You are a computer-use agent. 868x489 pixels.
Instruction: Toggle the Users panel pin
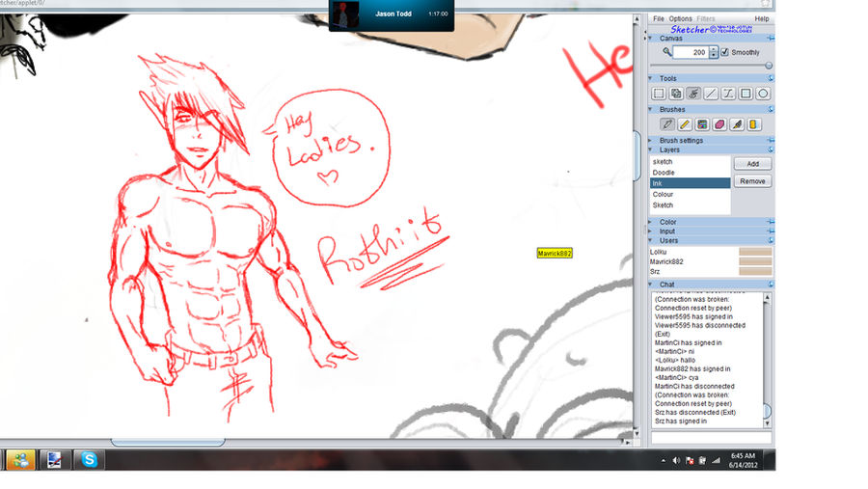click(x=770, y=240)
